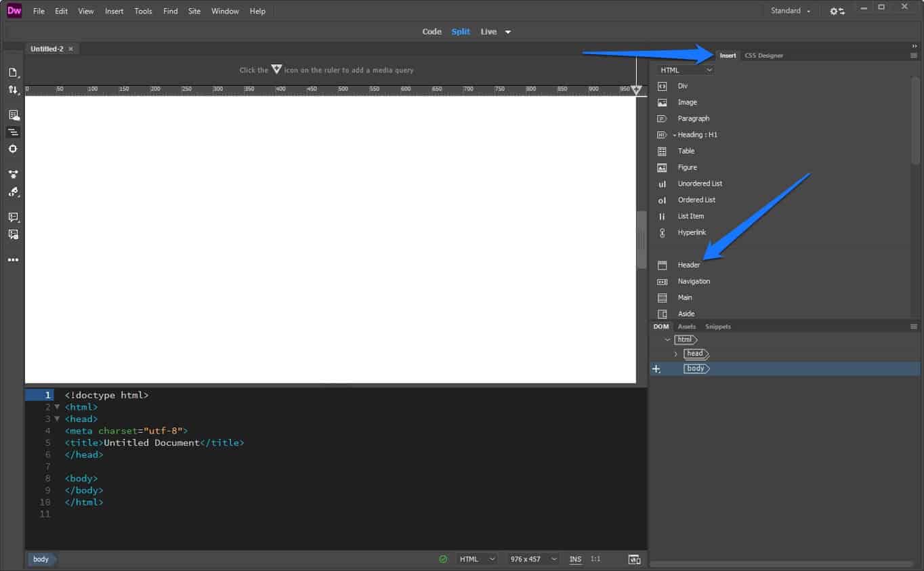The image size is (924, 571).
Task: Expand the head node in DOM panel
Action: click(x=677, y=354)
